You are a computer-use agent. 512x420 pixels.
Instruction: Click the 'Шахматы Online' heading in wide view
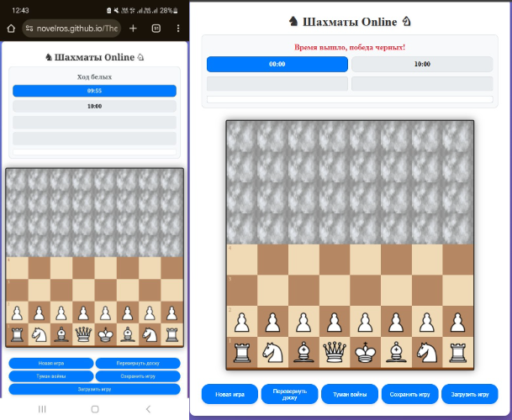(350, 22)
